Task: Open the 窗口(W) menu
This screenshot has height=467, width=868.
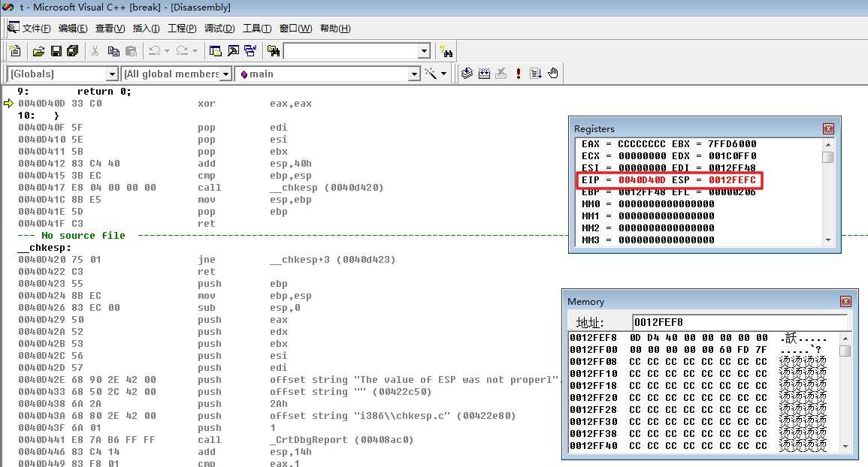Action: pyautogui.click(x=295, y=29)
